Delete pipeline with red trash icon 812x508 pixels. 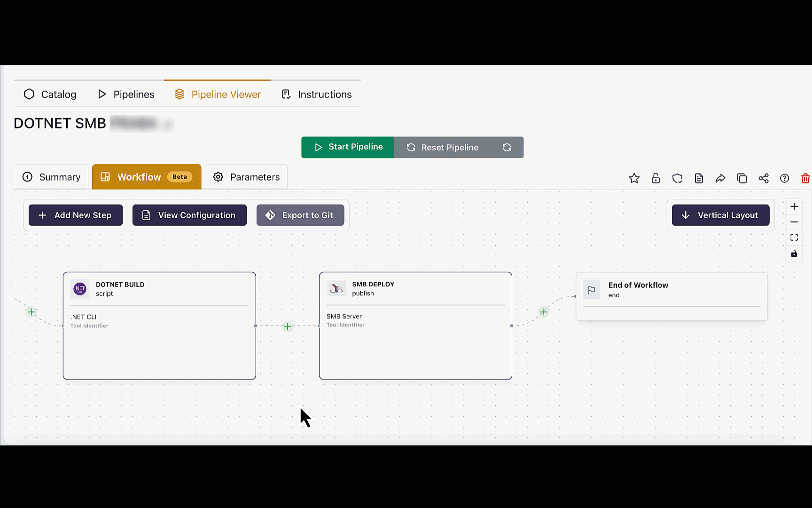coord(805,178)
